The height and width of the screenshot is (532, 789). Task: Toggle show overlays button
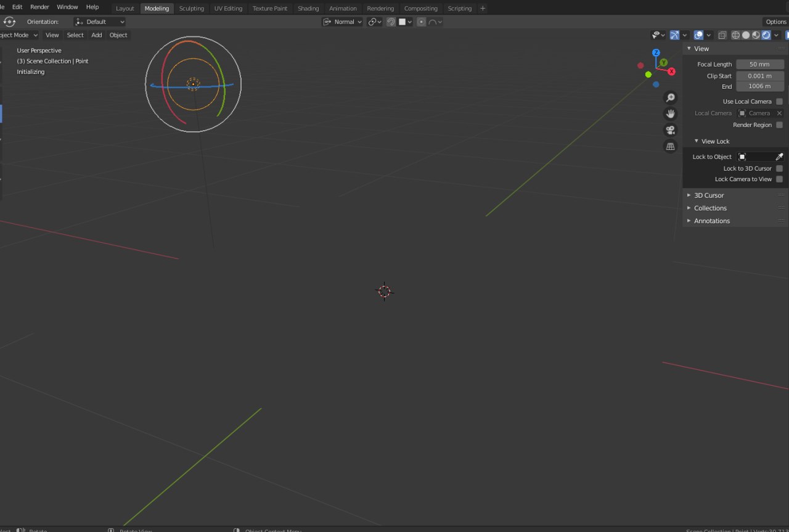(698, 35)
